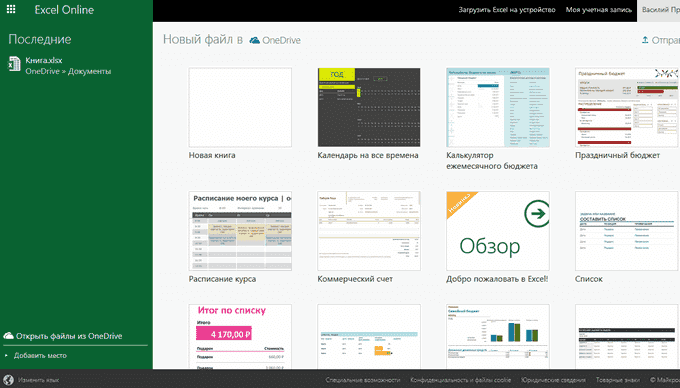Open recent file Книга.xlsx
The width and height of the screenshot is (680, 388).
[43, 60]
